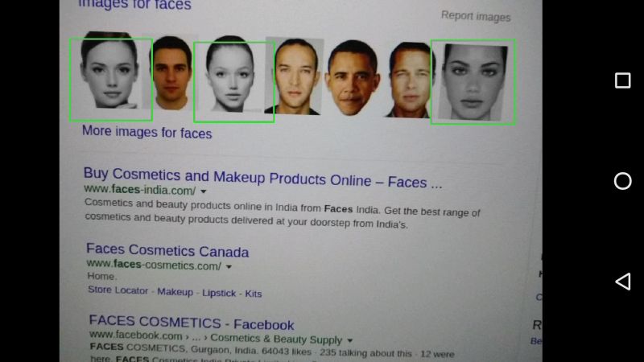Screen dimensions: 644x362
Task: Click the 'Report images' link
Action: pos(476,16)
